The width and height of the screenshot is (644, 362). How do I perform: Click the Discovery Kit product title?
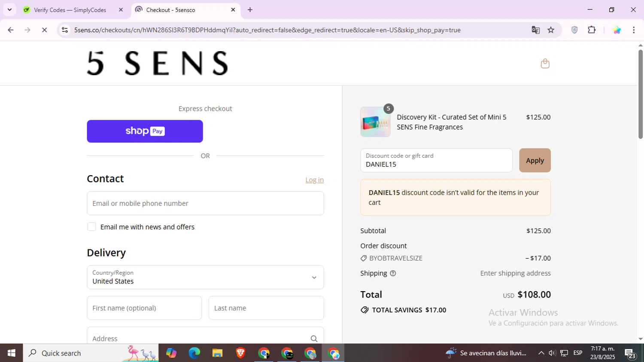[452, 122]
